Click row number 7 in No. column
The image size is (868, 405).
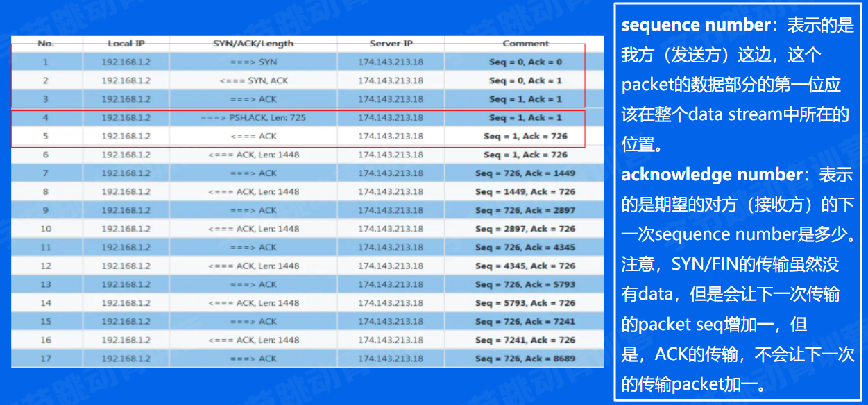(46, 173)
